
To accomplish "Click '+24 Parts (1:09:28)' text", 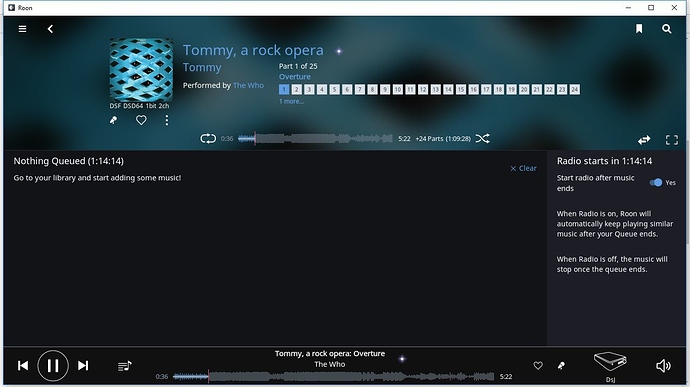I will (x=443, y=139).
